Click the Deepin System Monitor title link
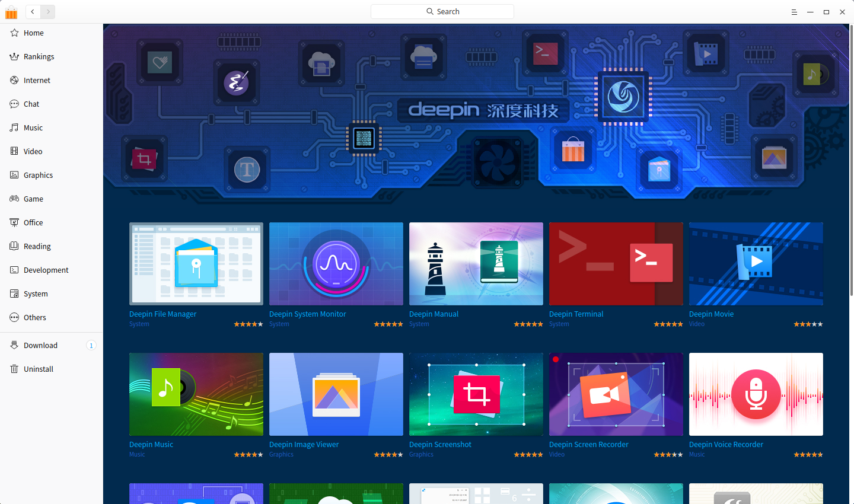This screenshot has height=504, width=854. click(x=307, y=314)
